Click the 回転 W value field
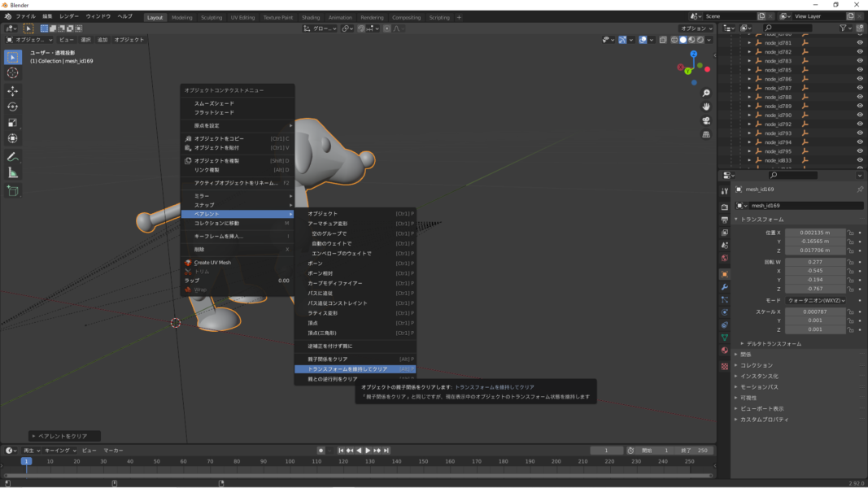 (815, 262)
